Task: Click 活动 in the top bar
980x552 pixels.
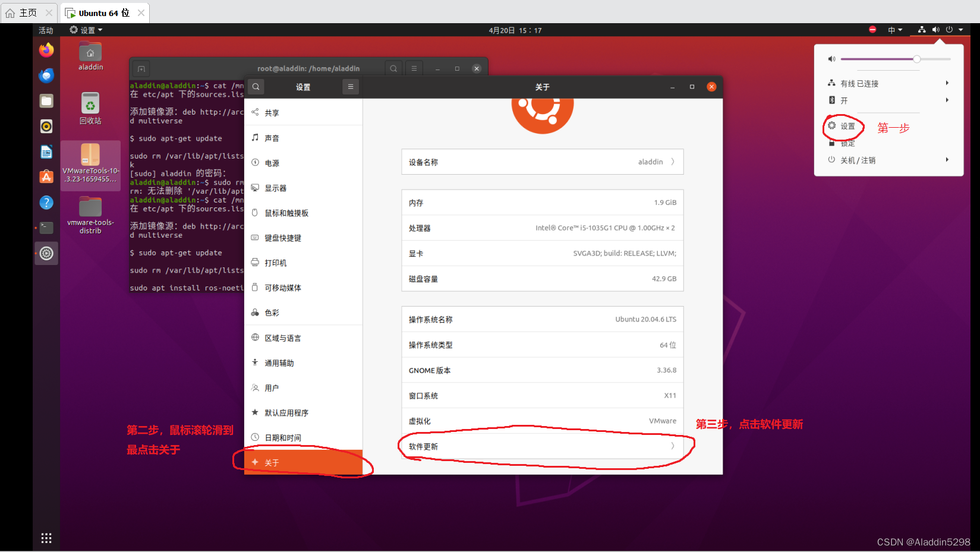Action: click(46, 29)
